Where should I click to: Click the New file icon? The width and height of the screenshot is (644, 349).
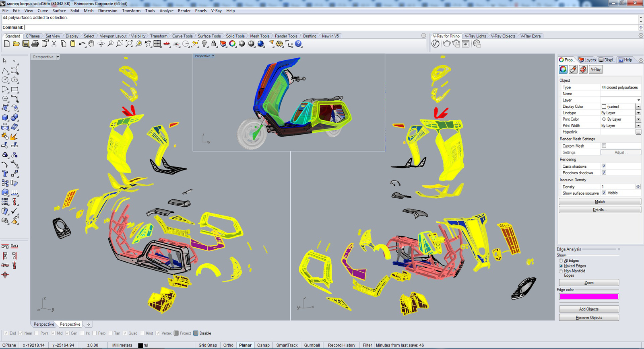coord(7,44)
